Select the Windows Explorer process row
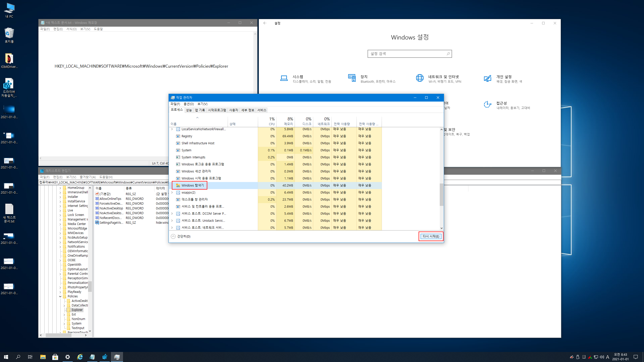Image resolution: width=644 pixels, height=362 pixels. tap(192, 185)
